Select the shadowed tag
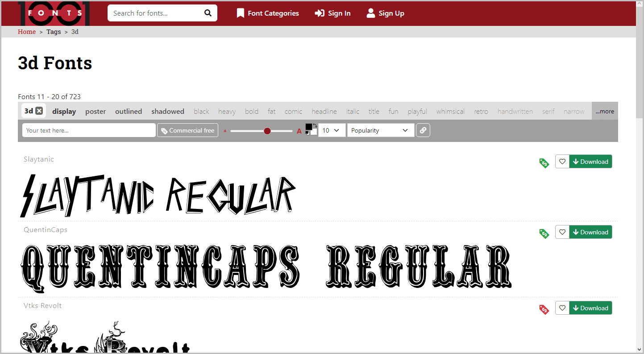 [168, 112]
